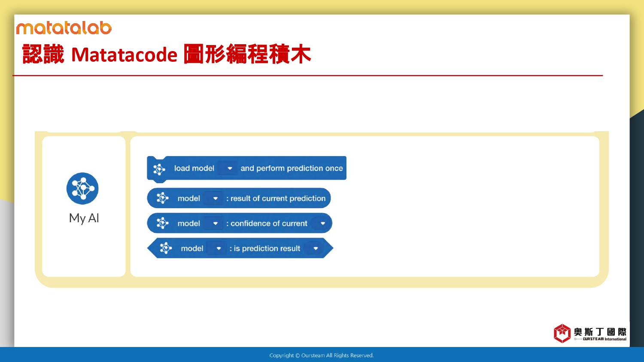
Task: Click the Oursteam International logo
Action: pyautogui.click(x=590, y=333)
